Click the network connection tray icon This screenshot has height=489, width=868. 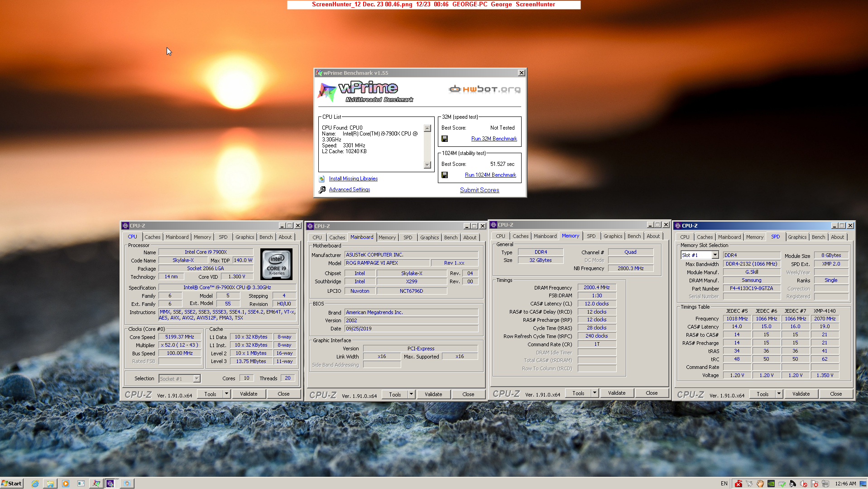[825, 484]
